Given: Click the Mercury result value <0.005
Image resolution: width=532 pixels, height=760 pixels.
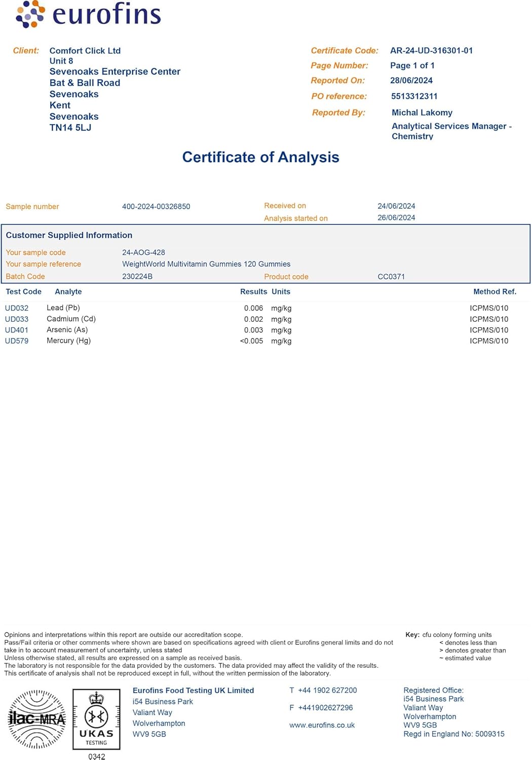Looking at the screenshot, I should [251, 341].
